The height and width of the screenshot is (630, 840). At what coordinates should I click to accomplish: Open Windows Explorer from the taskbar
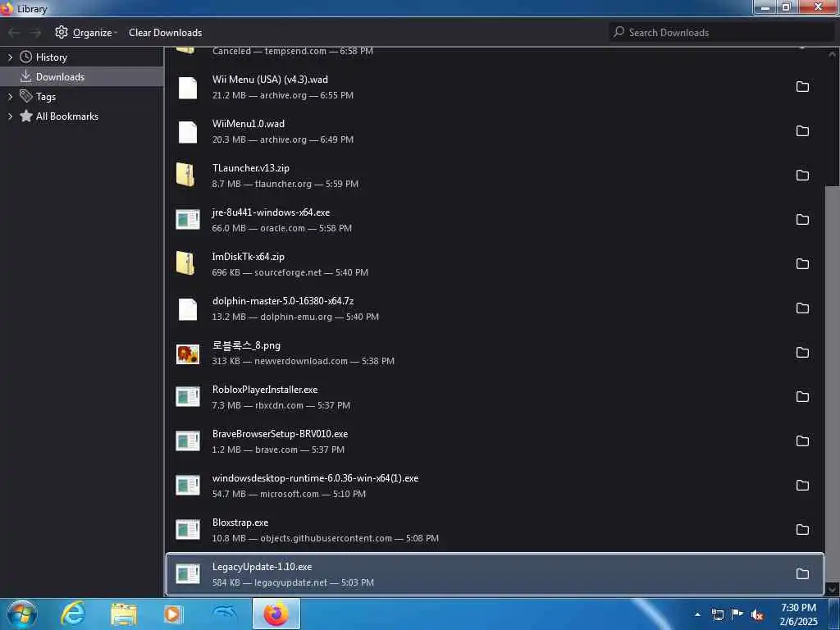124,614
